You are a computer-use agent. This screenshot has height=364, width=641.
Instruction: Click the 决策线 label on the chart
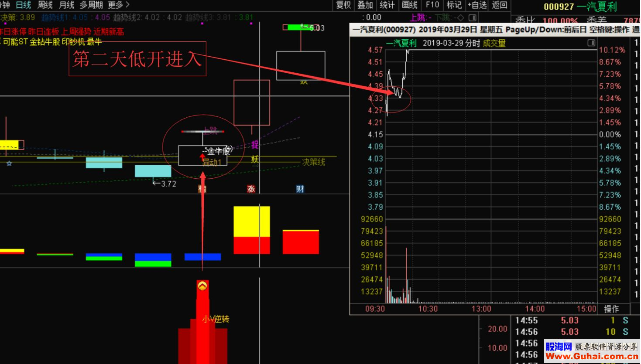tap(313, 162)
